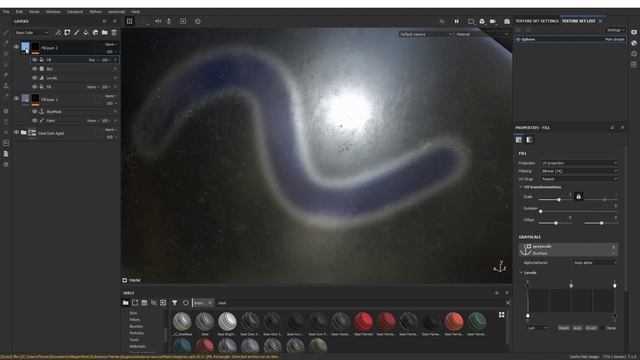The image size is (640, 360).
Task: Clear the Shelf search with the X icon
Action: [x=508, y=303]
